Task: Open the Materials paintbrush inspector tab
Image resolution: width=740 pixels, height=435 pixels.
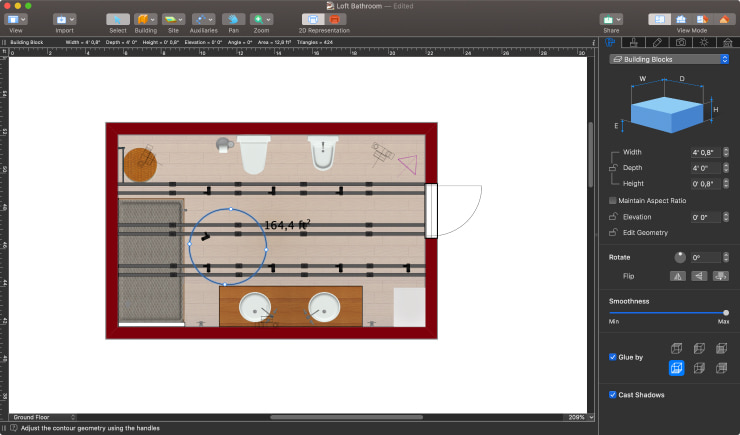Action: (633, 42)
